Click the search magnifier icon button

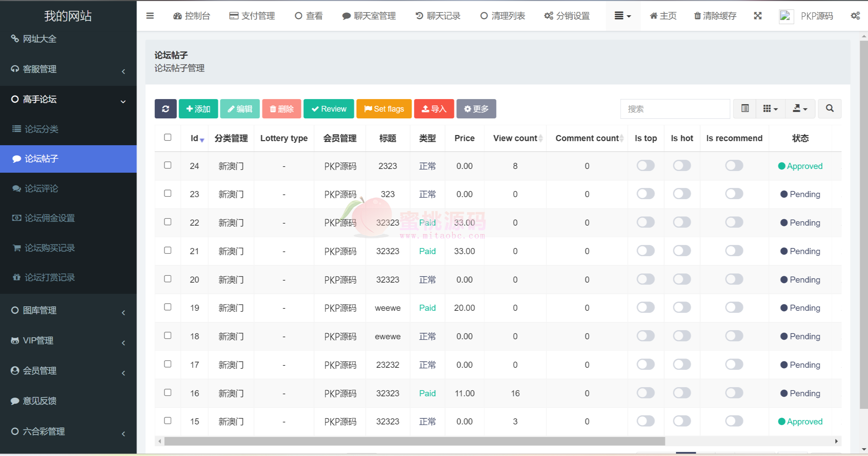pyautogui.click(x=829, y=109)
